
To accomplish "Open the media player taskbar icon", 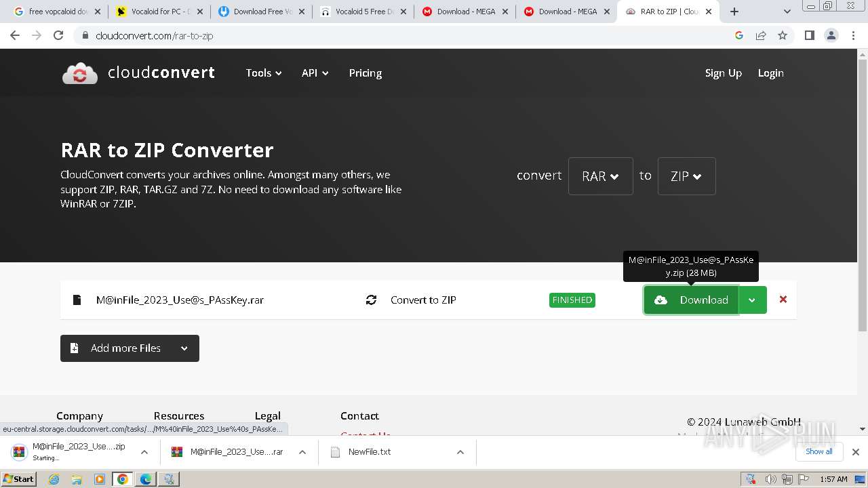I will 100,479.
